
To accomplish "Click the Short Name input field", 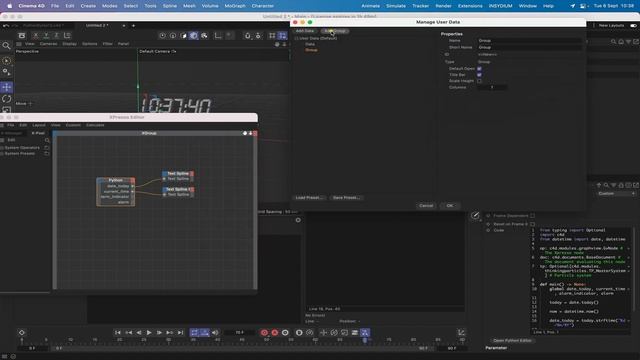I will coord(529,47).
